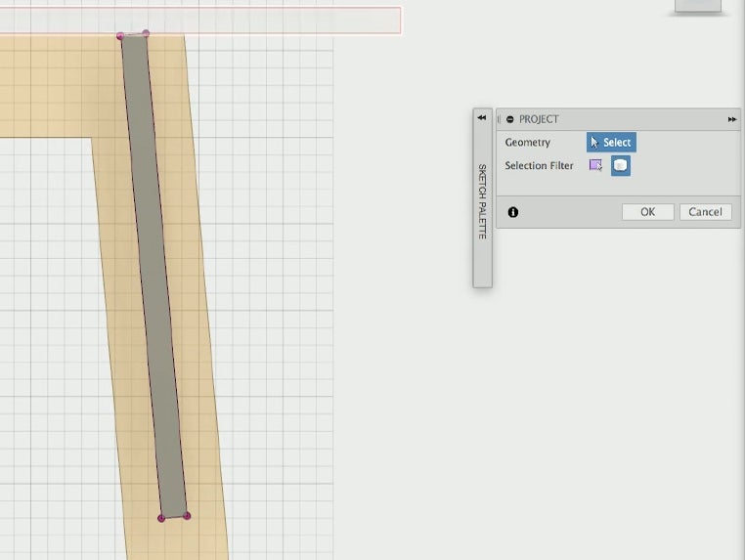Screen dimensions: 745x560
Task: Select the bottom-left projected sketch point
Action: [161, 518]
